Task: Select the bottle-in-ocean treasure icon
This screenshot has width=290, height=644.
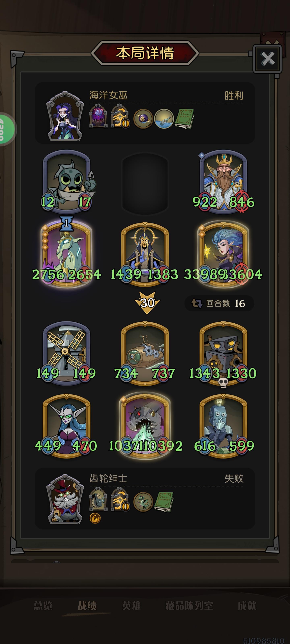Action: pos(164,119)
